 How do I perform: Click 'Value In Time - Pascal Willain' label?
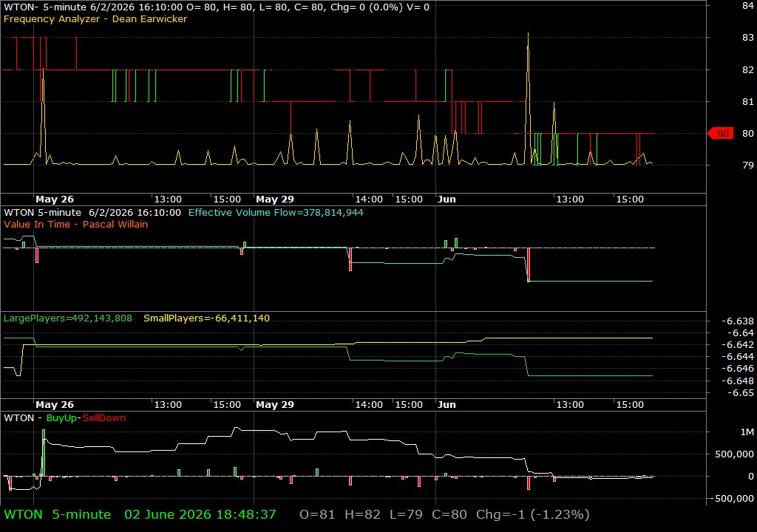pyautogui.click(x=76, y=224)
